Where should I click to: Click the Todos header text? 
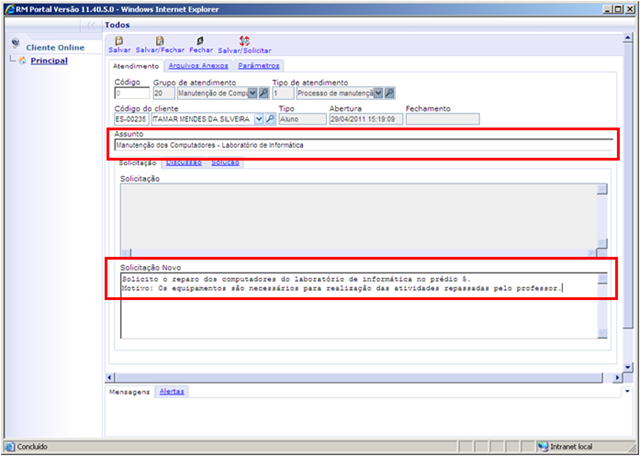pos(117,25)
